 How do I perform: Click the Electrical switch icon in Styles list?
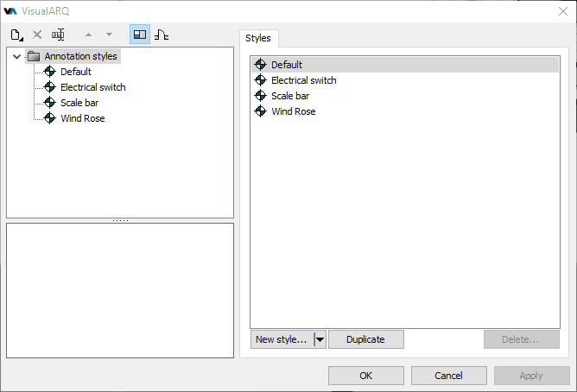coord(261,79)
